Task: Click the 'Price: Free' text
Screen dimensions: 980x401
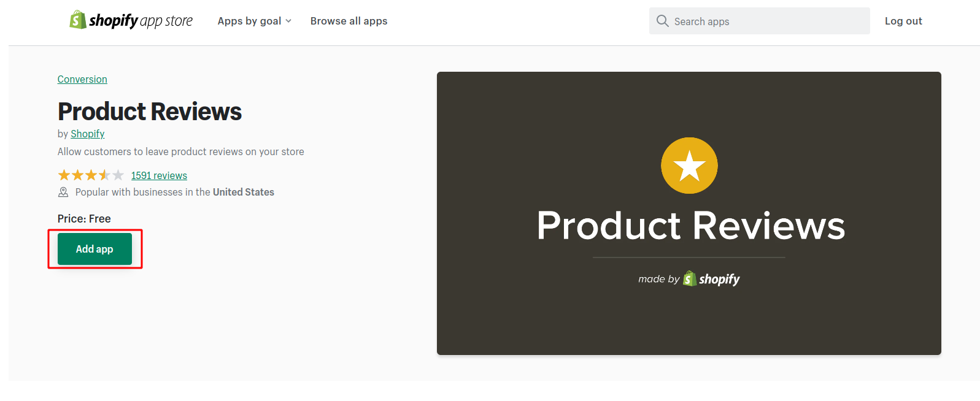Action: [84, 219]
